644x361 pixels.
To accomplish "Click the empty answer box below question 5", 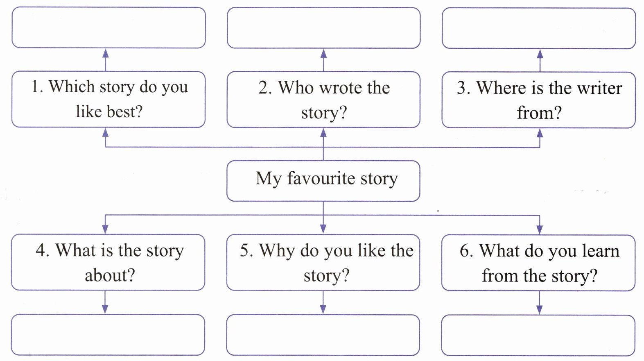I will tap(323, 335).
